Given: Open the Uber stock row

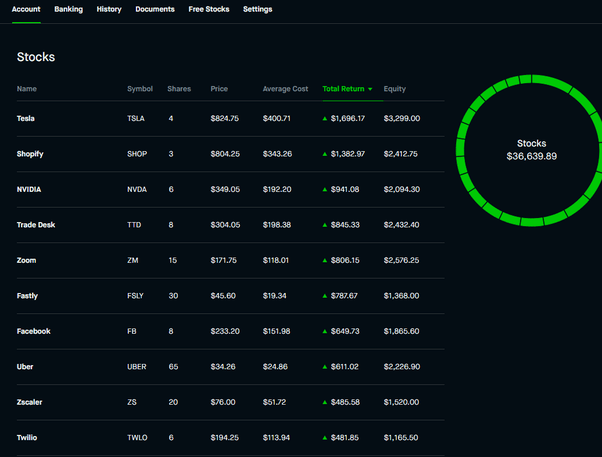Looking at the screenshot, I should pos(230,367).
